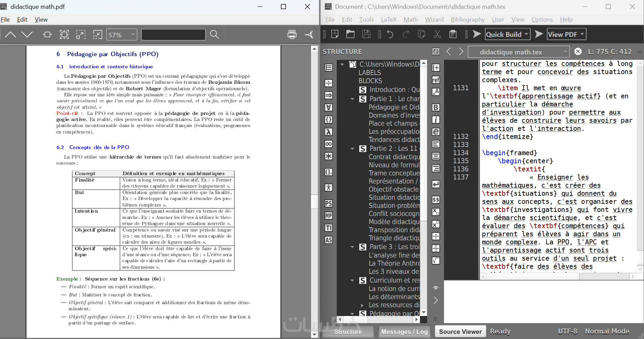Open File menu in PDF viewer
Image resolution: width=644 pixels, height=339 pixels.
[x=5, y=20]
